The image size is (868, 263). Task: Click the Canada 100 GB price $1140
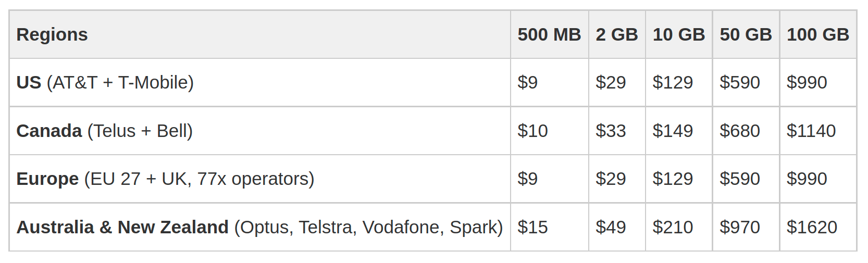pos(811,131)
